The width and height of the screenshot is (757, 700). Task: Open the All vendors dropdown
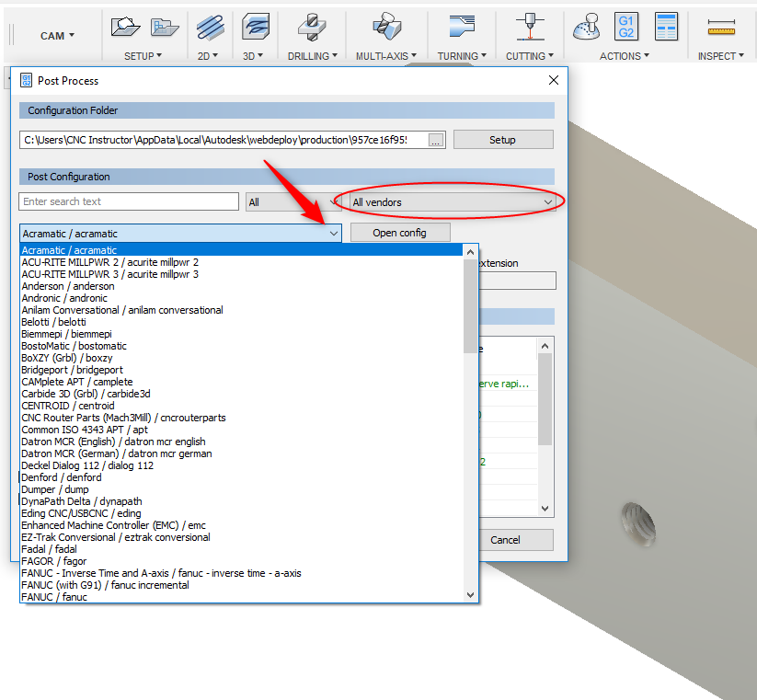(x=452, y=202)
